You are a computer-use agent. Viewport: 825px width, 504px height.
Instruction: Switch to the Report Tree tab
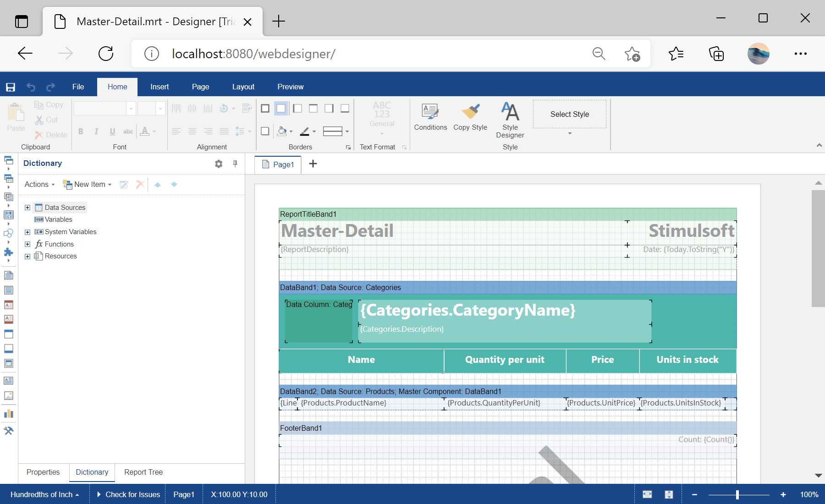pyautogui.click(x=143, y=472)
